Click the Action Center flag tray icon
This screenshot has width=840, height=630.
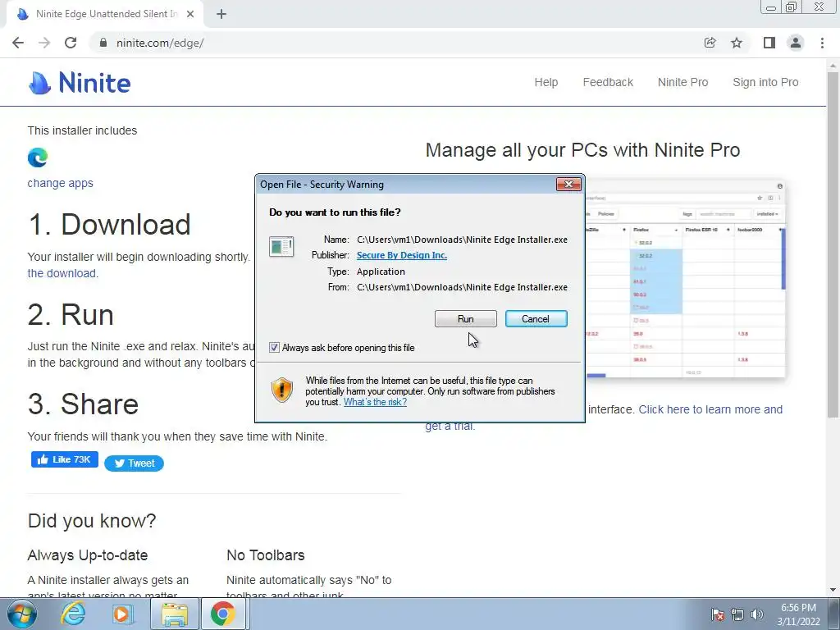[x=718, y=614]
